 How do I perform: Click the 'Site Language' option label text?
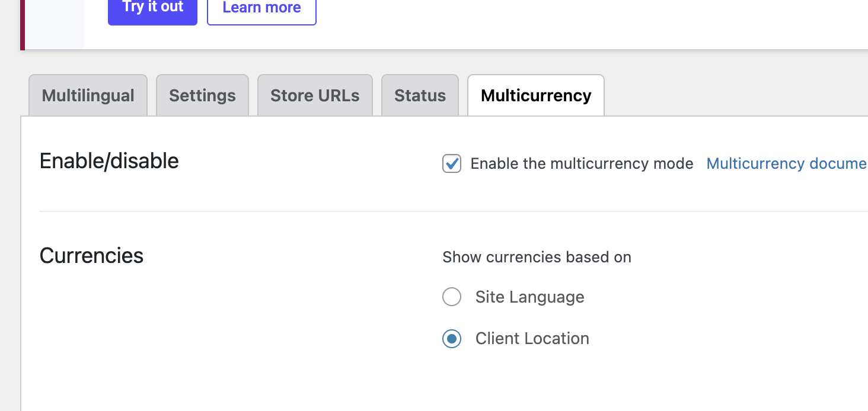(529, 297)
